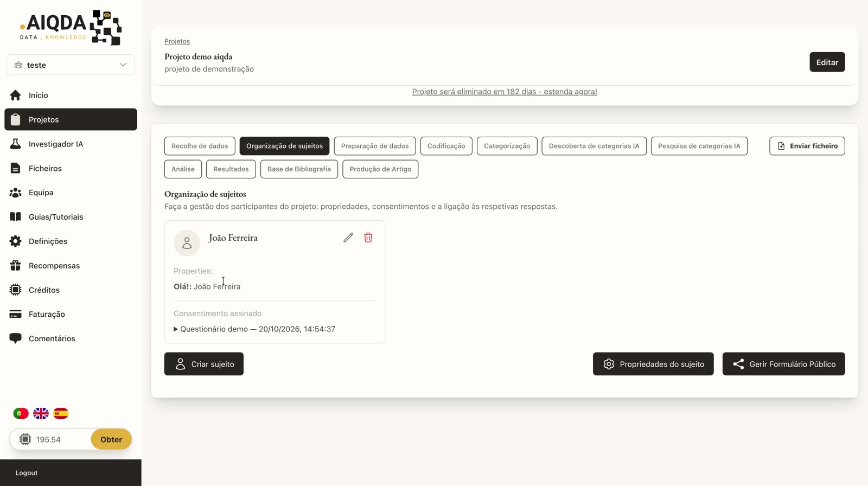
Task: Switch language with the UK flag
Action: pyautogui.click(x=41, y=413)
